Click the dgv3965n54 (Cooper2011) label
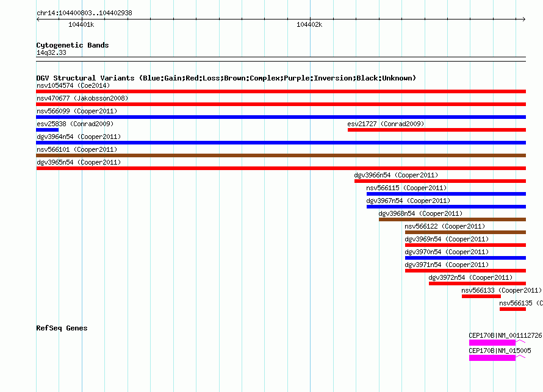This screenshot has width=543, height=392. [79, 162]
